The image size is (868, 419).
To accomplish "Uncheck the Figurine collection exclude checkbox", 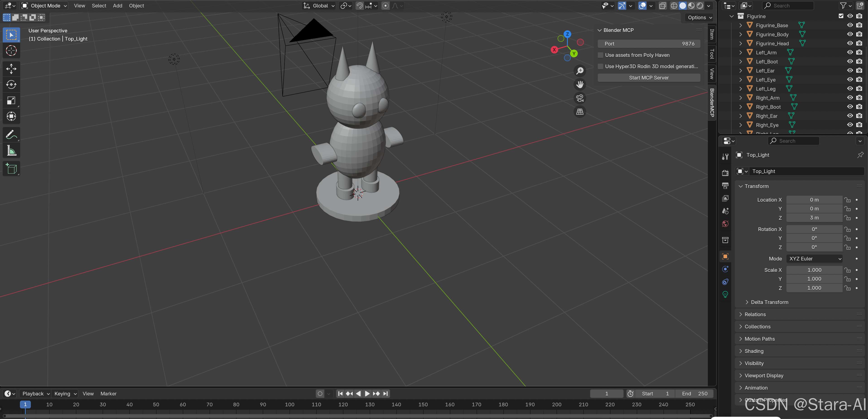I will pyautogui.click(x=841, y=16).
